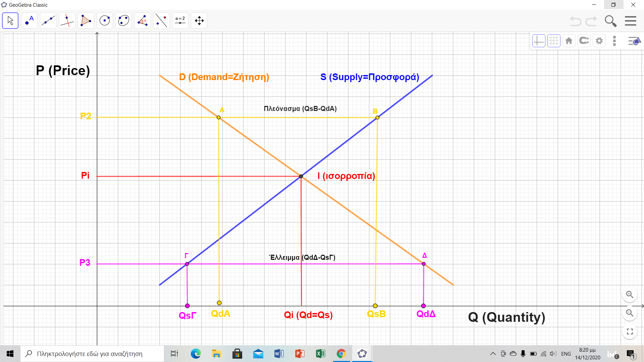
Task: Click yellow point B on the supply line
Action: (377, 118)
